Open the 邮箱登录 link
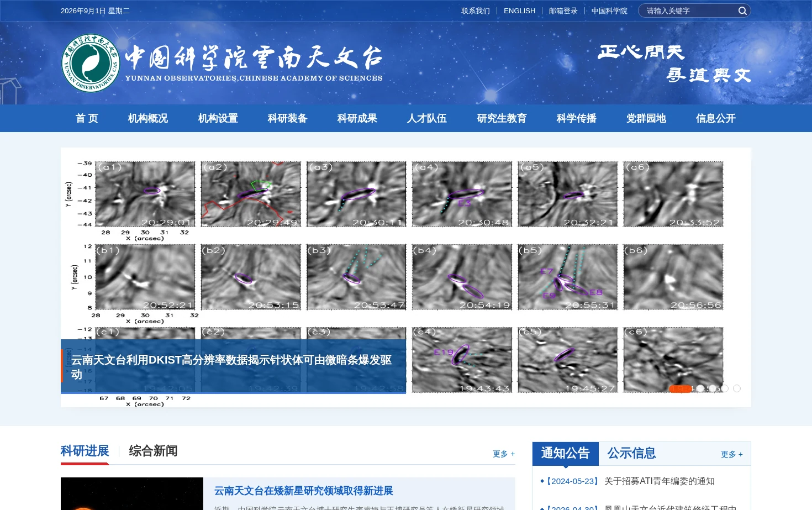The width and height of the screenshot is (812, 510). click(x=563, y=10)
